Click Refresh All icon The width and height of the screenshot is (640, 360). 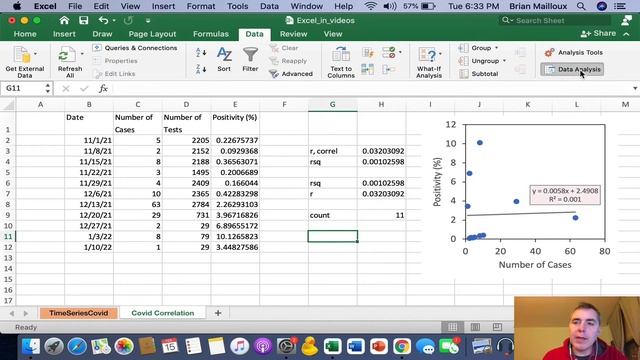point(70,61)
